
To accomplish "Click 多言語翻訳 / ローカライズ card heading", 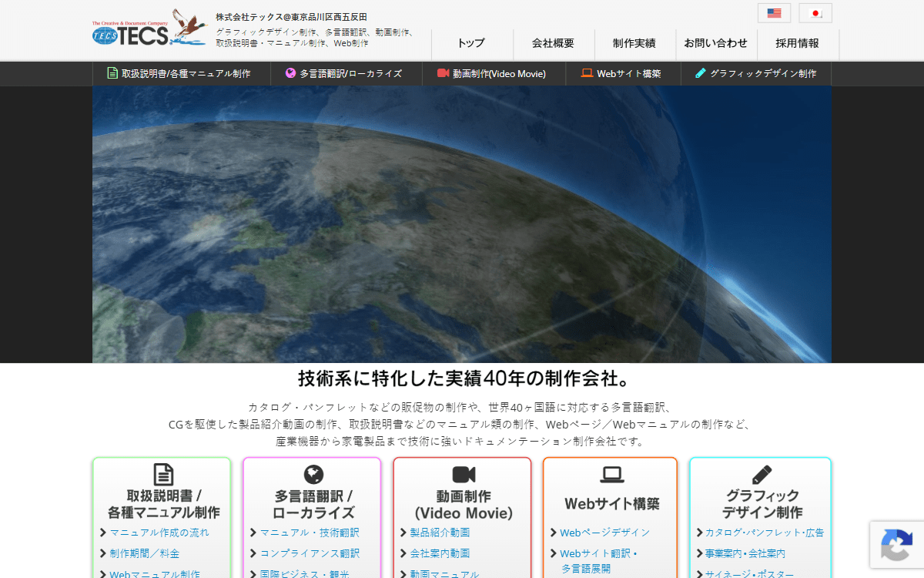I will [x=313, y=504].
